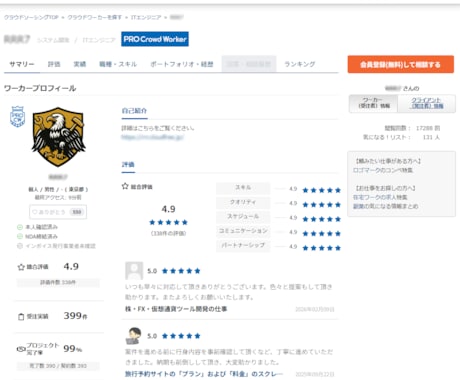Open the 在宅ワークの求人特集 link
Screen dimensions: 460x380
tap(380, 197)
